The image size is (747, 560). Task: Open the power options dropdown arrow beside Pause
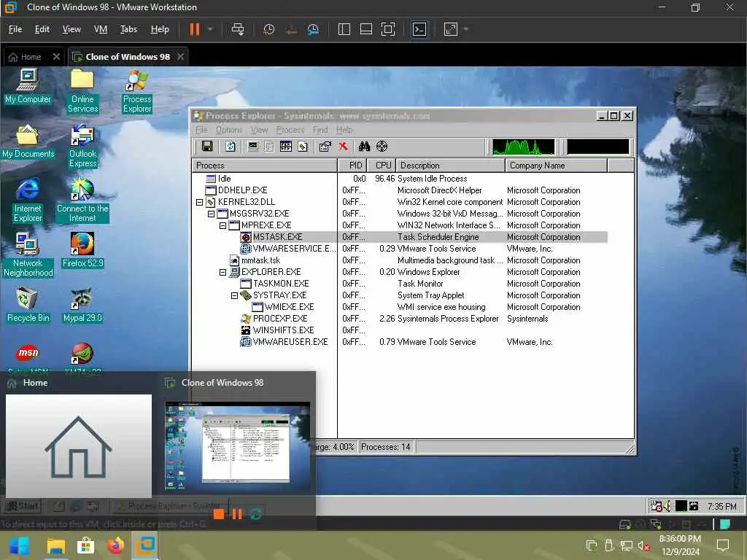pyautogui.click(x=210, y=29)
